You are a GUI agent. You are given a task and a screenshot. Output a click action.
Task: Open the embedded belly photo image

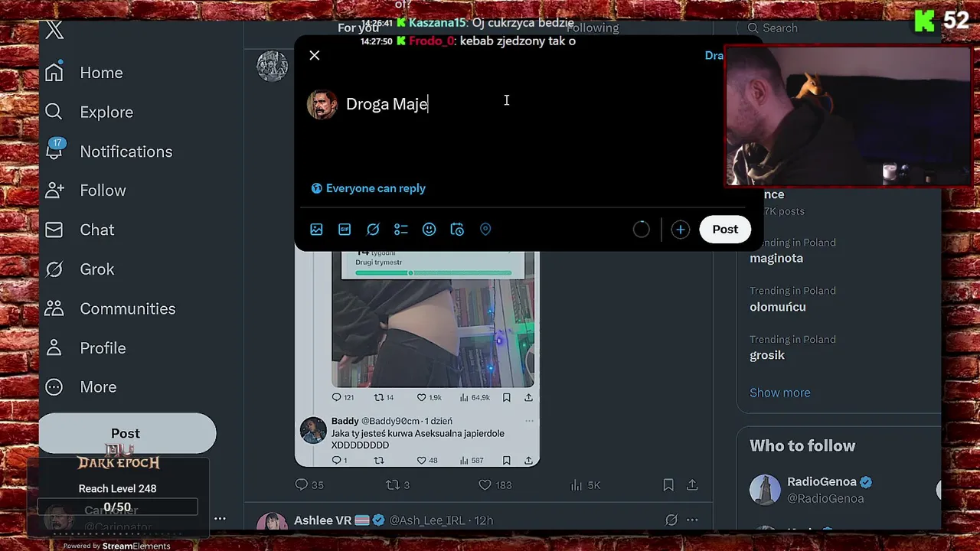[433, 333]
